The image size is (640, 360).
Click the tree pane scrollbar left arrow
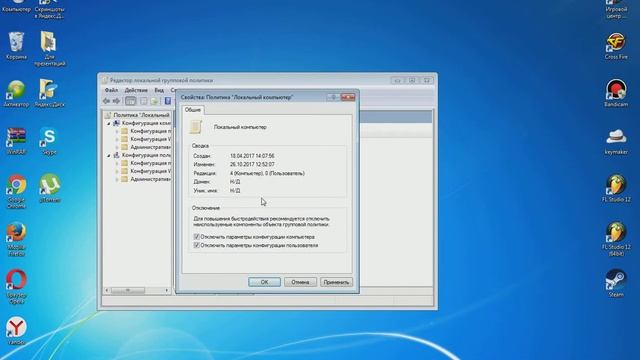tap(107, 291)
